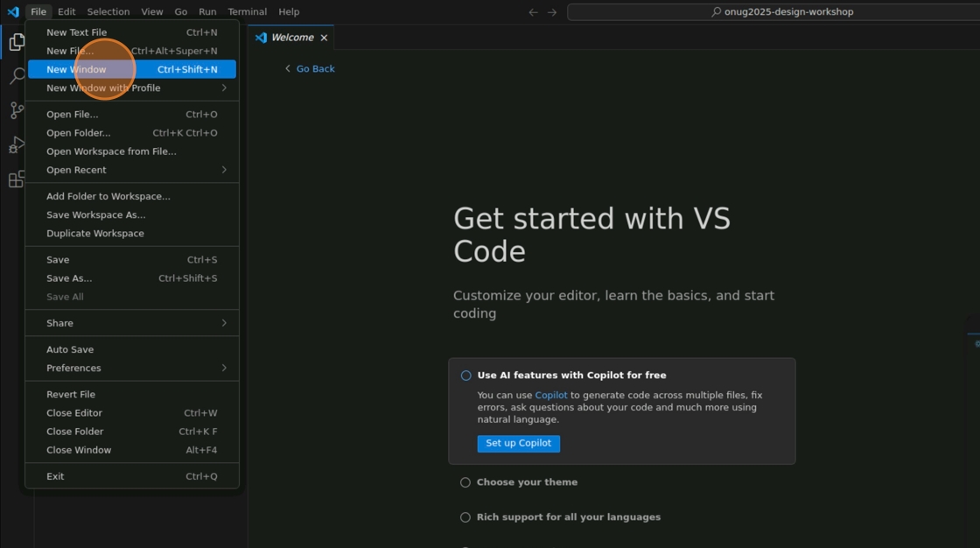Choose Close Window menu entry

coord(132,450)
